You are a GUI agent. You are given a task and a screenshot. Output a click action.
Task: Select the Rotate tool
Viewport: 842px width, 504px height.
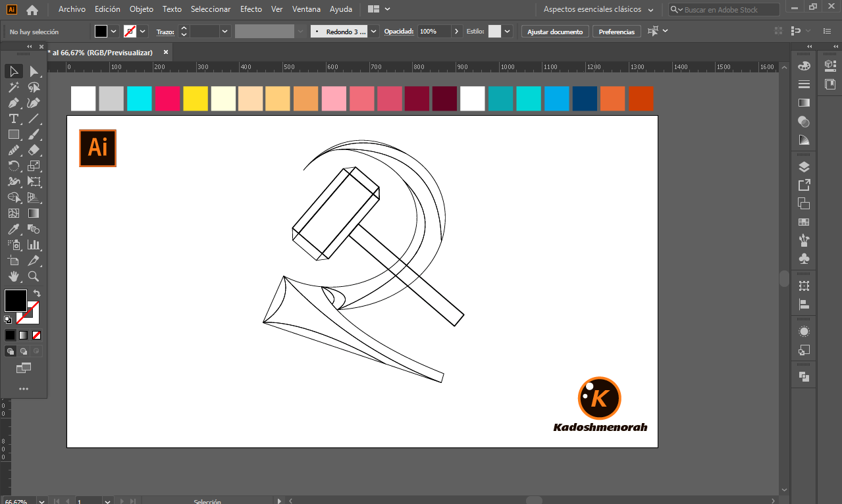tap(14, 166)
